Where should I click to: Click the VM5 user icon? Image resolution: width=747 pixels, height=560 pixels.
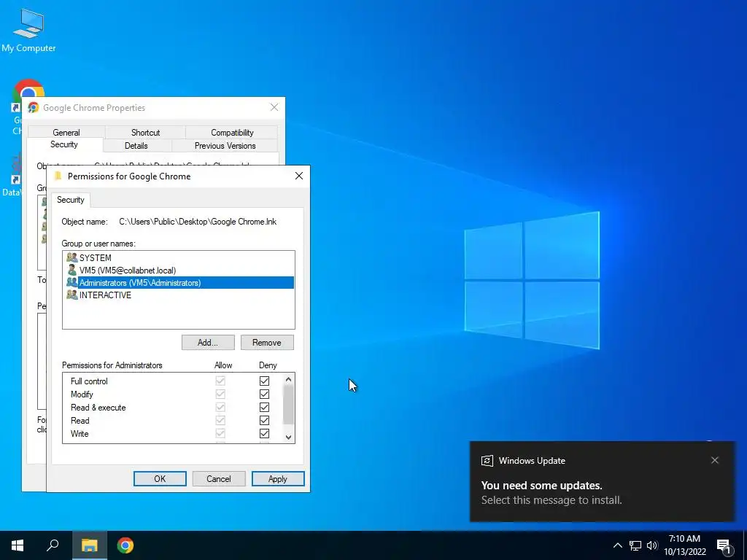(72, 270)
